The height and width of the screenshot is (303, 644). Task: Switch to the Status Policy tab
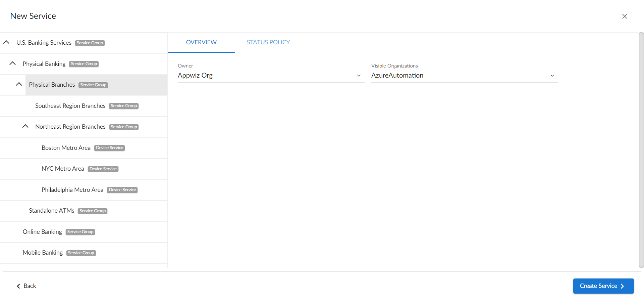(x=268, y=42)
